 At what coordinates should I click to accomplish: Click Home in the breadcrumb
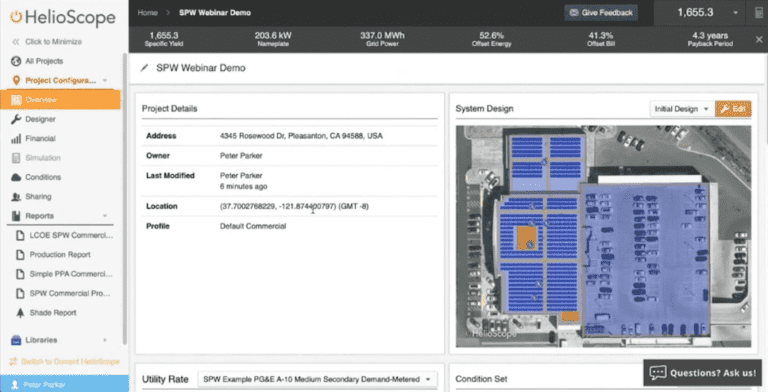[147, 13]
